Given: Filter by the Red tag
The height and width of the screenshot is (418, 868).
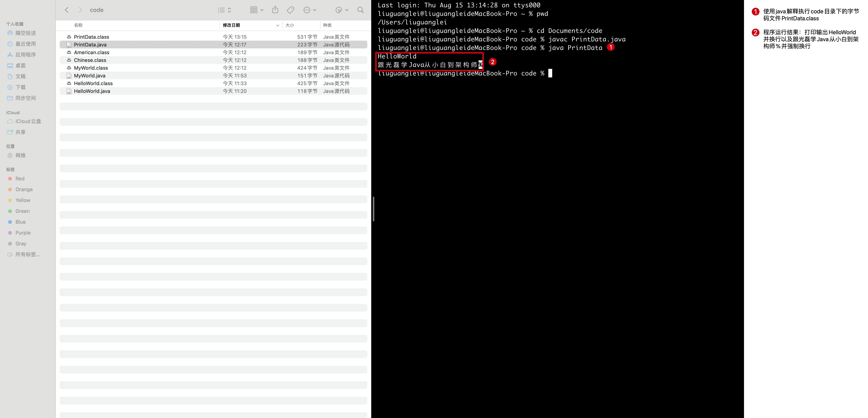Looking at the screenshot, I should [x=20, y=179].
